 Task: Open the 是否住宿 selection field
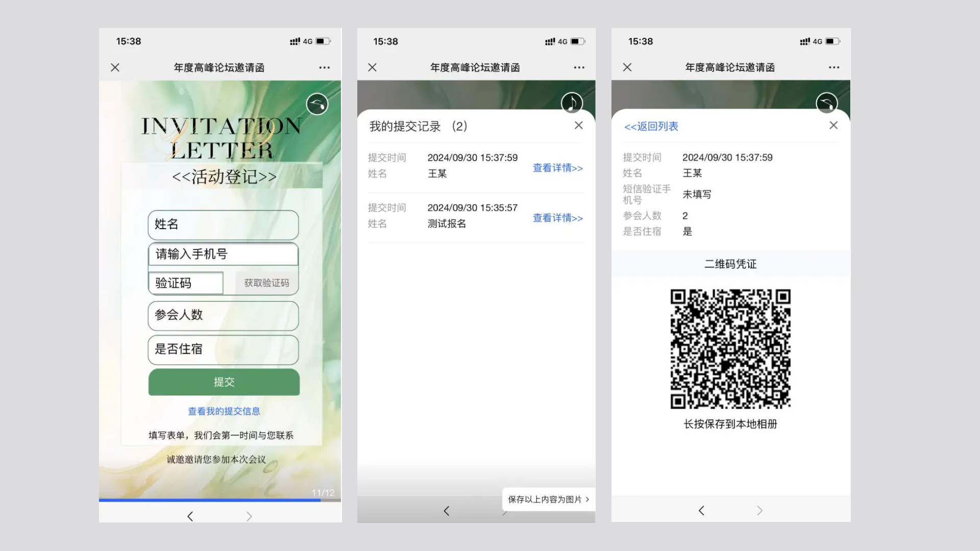tap(223, 349)
